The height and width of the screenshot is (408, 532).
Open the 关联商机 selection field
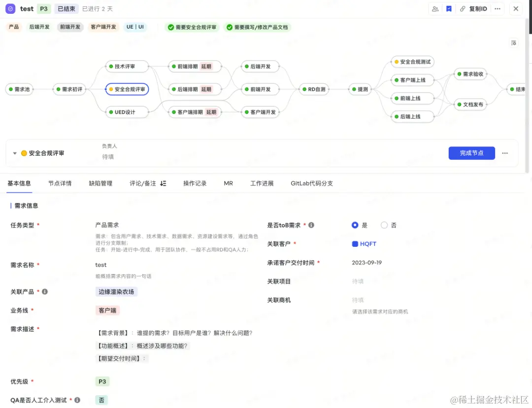click(x=358, y=300)
